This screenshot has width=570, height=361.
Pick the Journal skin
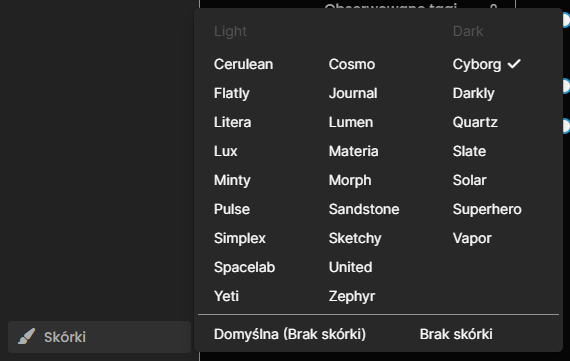353,93
